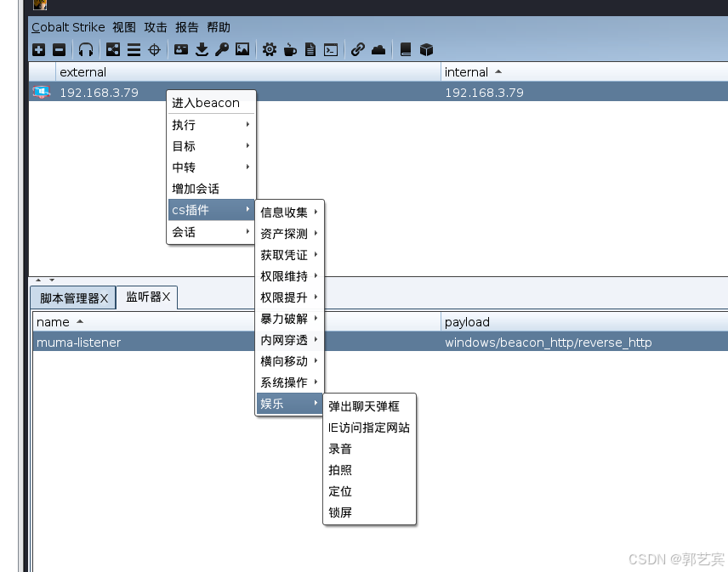Open the 帮助 menu
The width and height of the screenshot is (728, 572).
219,27
